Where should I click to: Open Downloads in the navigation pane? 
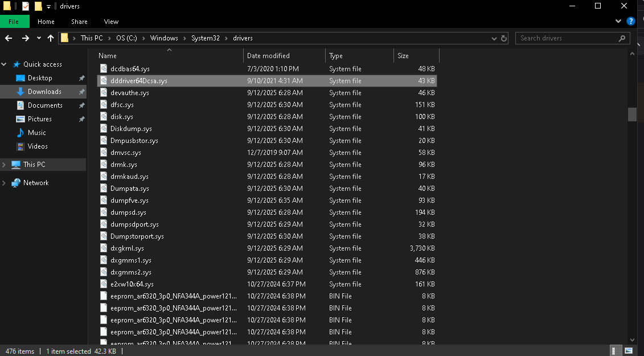(44, 92)
